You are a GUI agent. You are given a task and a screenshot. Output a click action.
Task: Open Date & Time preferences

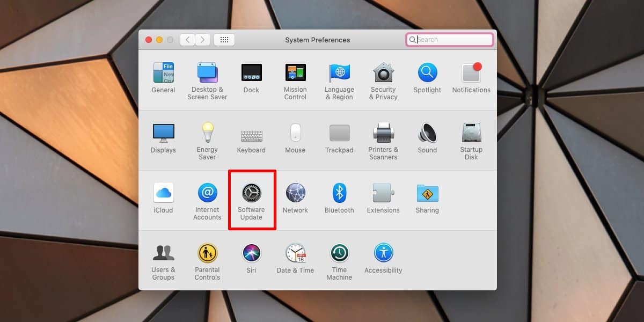[295, 258]
